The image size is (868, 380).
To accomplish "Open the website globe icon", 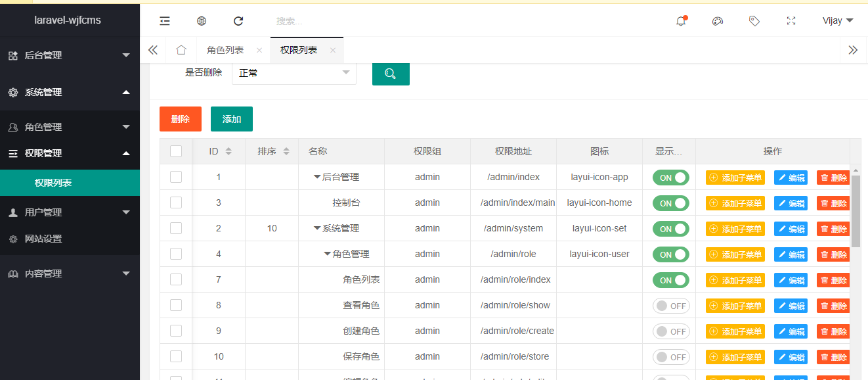I will [x=202, y=21].
